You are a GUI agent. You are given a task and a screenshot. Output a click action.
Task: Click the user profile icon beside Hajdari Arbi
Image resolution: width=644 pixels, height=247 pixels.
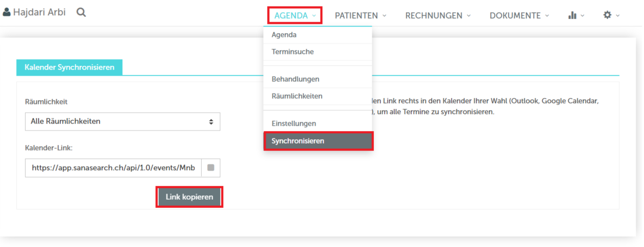click(6, 13)
